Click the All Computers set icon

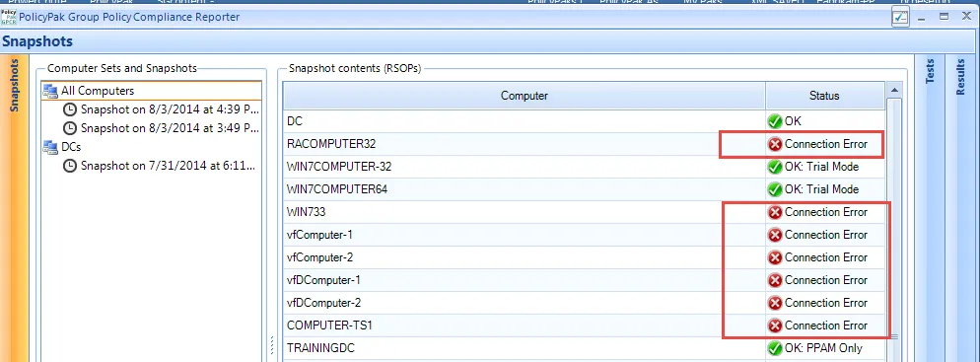click(50, 92)
